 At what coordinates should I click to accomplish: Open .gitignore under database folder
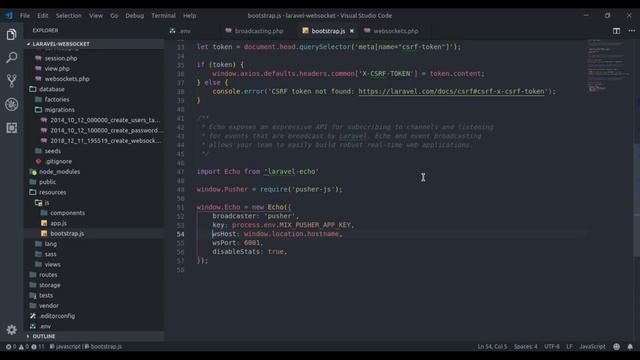click(x=58, y=161)
